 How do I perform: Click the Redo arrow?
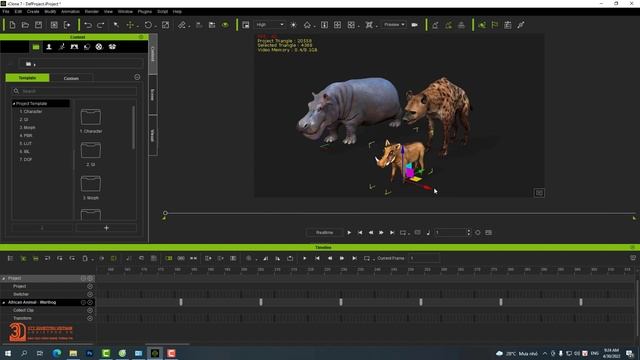100,25
